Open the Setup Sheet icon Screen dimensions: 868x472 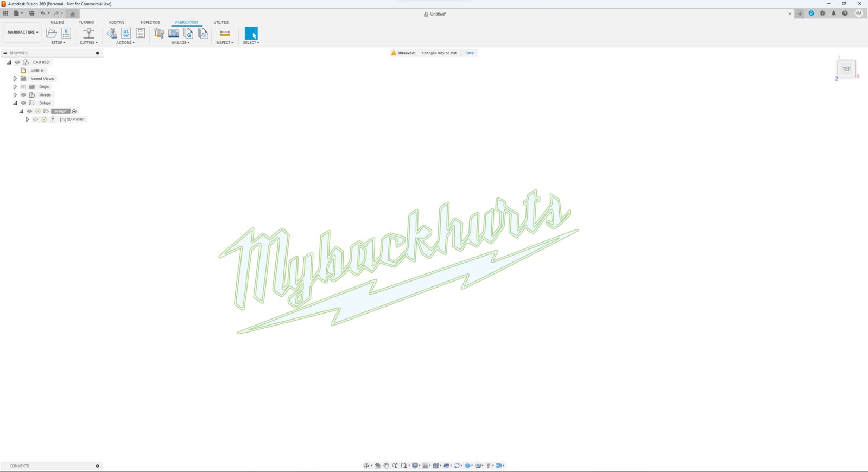coord(141,34)
